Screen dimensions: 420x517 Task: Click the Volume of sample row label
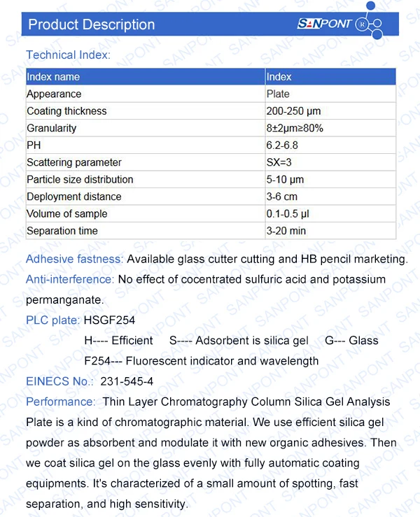66,214
